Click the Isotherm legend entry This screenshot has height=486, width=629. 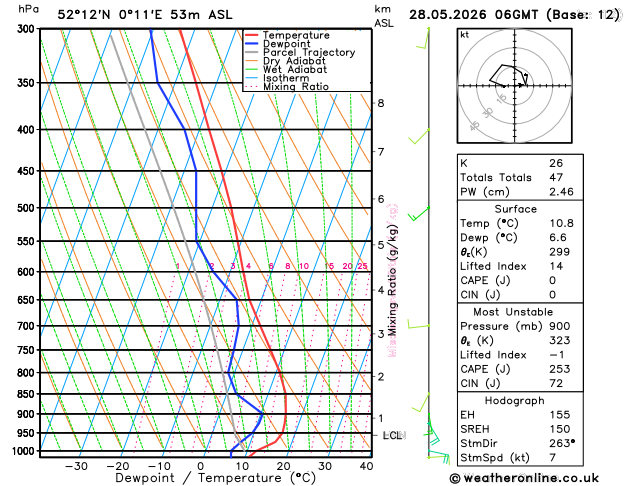tap(277, 78)
